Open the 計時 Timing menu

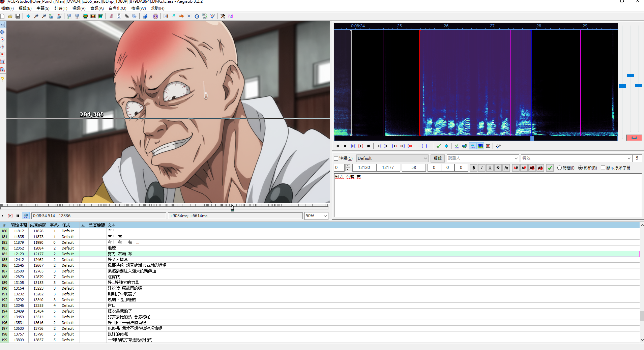pos(61,8)
